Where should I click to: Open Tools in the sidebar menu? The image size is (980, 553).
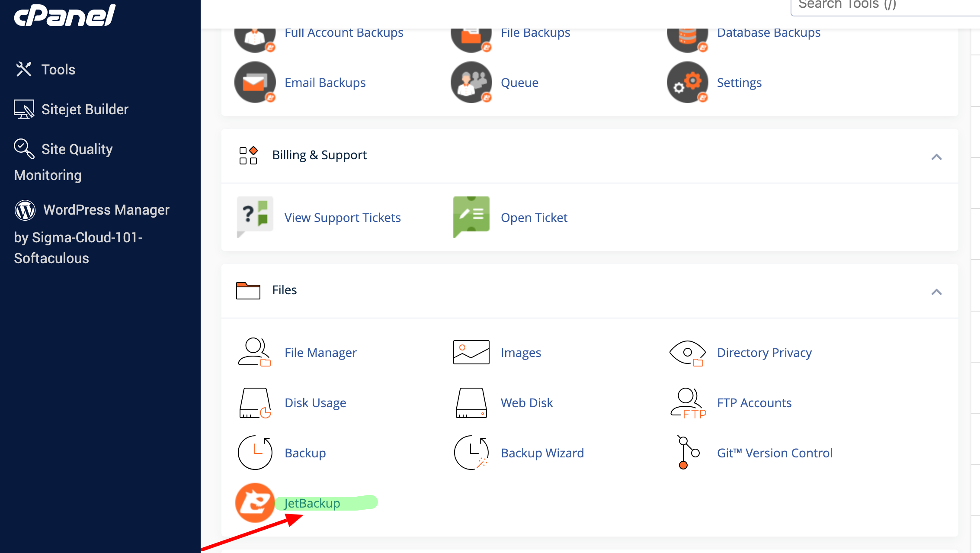[x=58, y=70]
